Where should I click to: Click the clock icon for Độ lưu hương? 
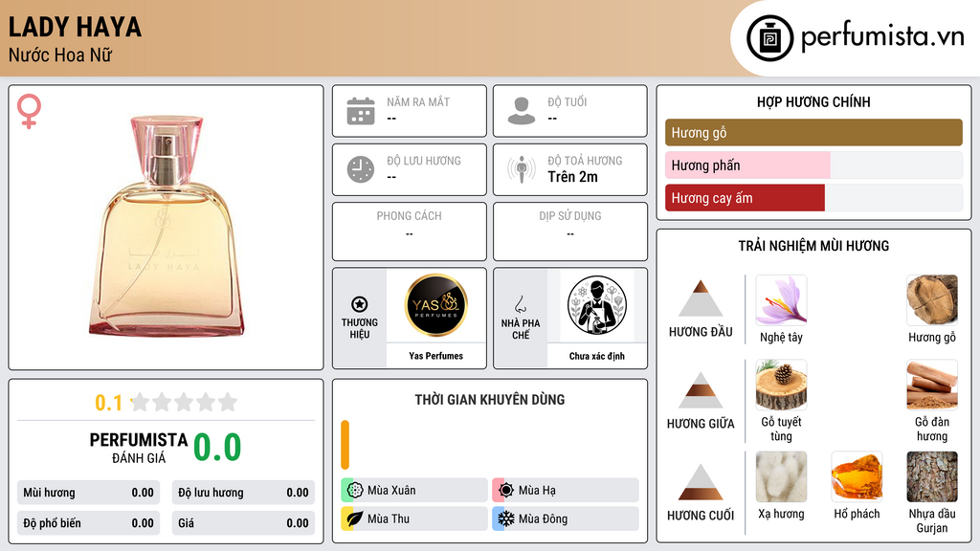361,169
